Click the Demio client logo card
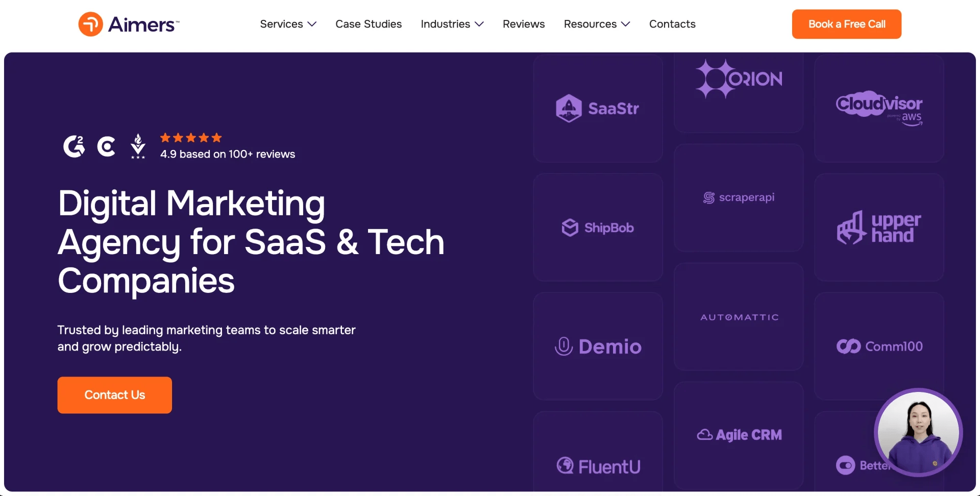 point(598,346)
